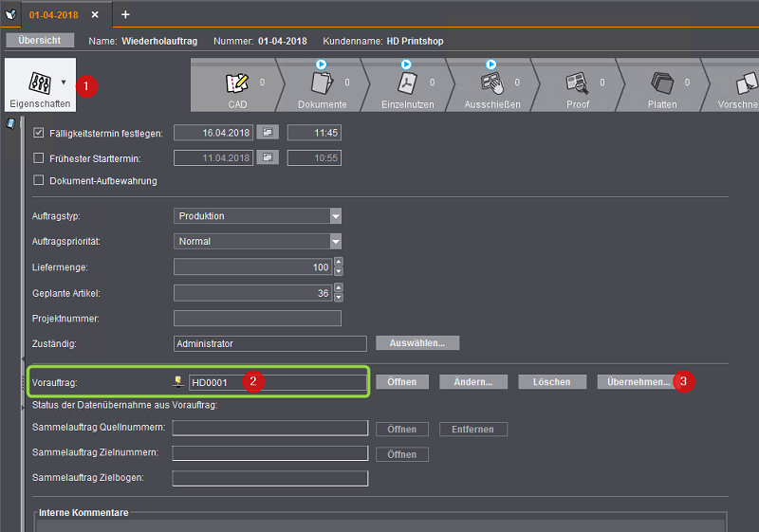Open the Proof workflow step
This screenshot has height=532, width=759.
pyautogui.click(x=577, y=87)
